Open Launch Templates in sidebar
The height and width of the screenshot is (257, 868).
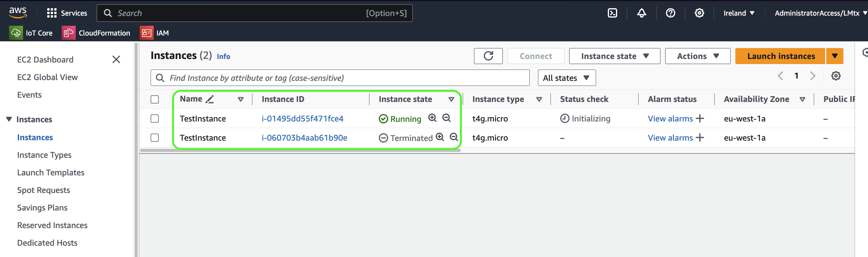(51, 173)
